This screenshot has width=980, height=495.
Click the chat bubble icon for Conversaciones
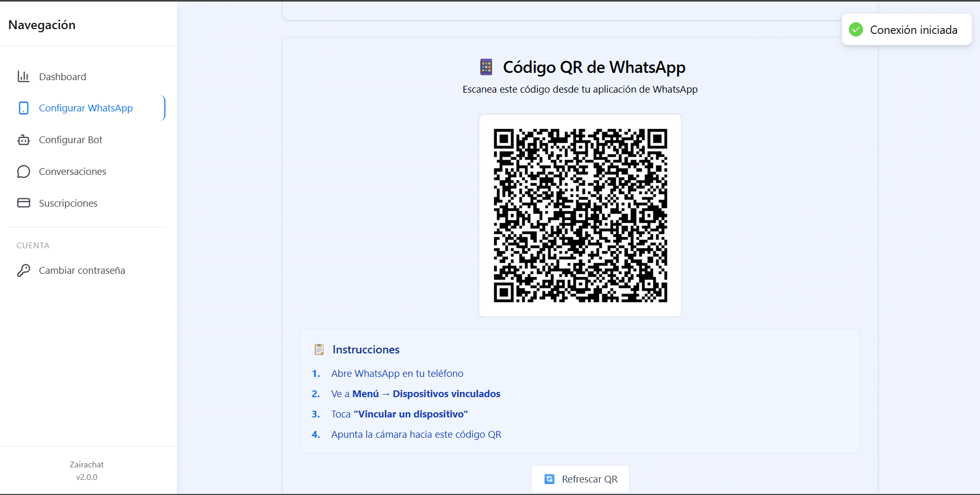pos(24,171)
